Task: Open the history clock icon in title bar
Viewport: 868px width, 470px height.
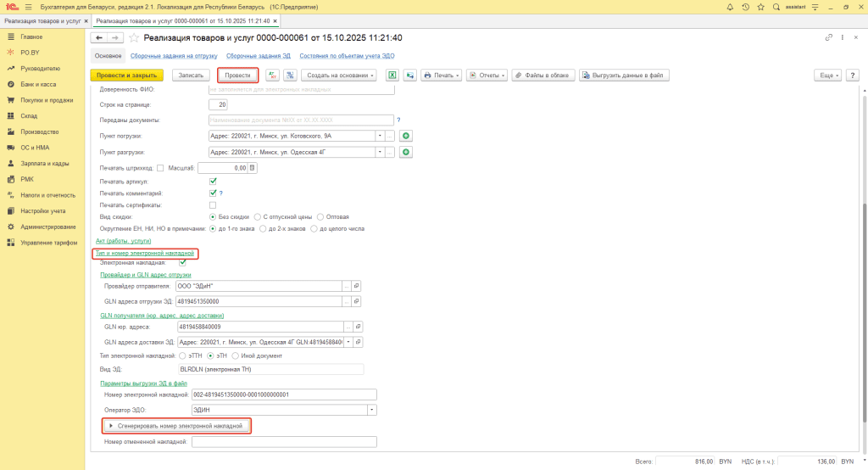Action: [x=746, y=6]
